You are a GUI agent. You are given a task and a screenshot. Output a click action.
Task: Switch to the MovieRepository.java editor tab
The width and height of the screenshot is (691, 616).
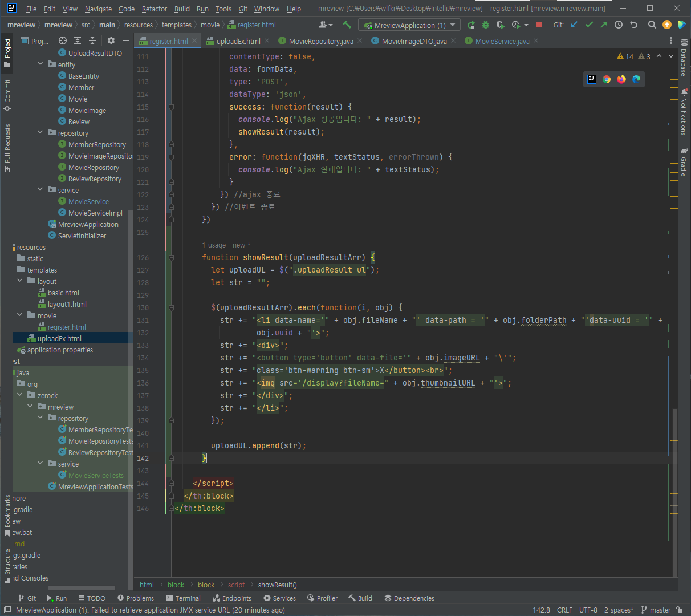(x=321, y=41)
